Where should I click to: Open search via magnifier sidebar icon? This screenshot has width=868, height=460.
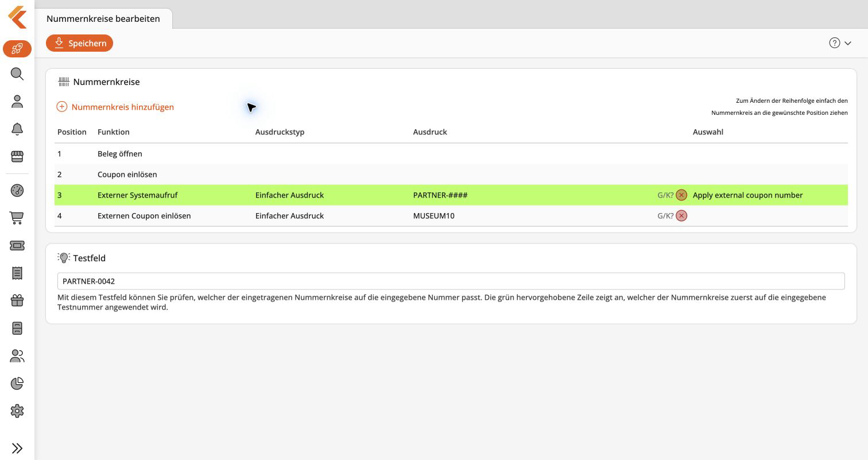pos(17,74)
